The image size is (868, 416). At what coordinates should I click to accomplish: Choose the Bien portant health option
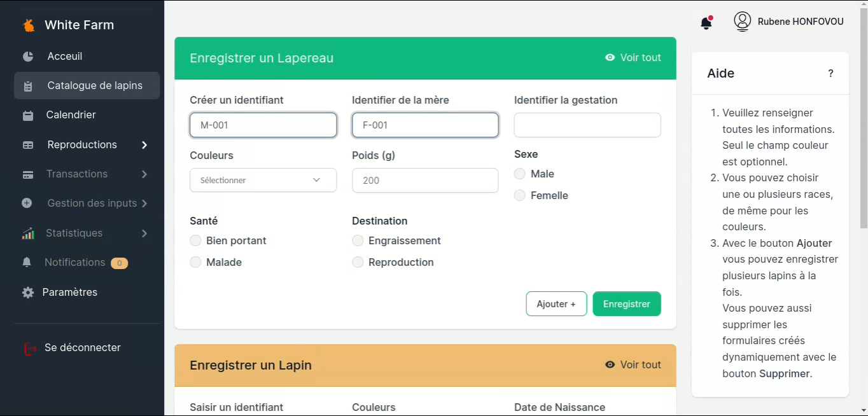195,241
